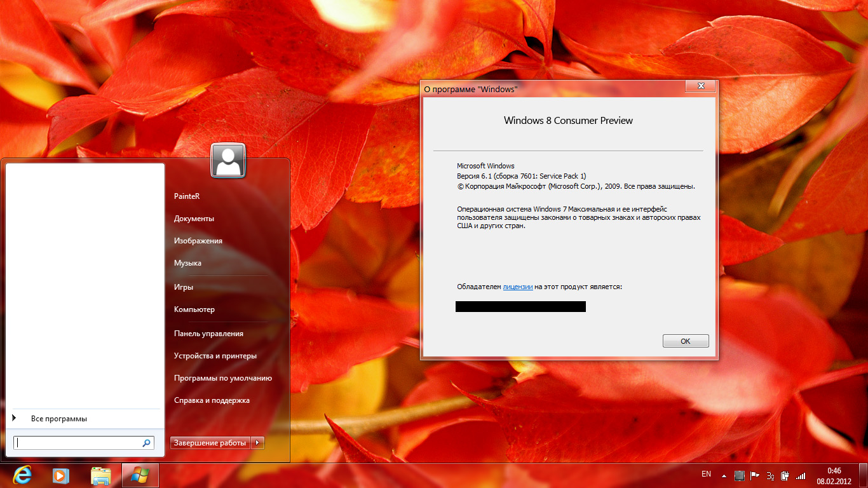
Task: Open network signal bars tray icon
Action: [x=801, y=475]
